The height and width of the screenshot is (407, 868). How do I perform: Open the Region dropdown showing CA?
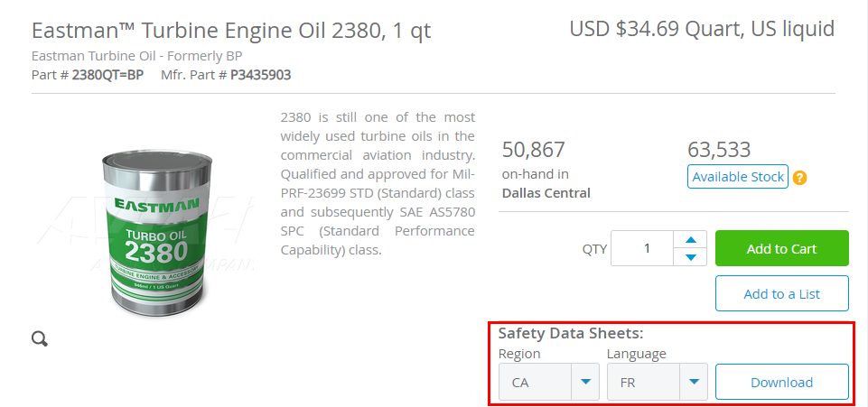[x=548, y=382]
